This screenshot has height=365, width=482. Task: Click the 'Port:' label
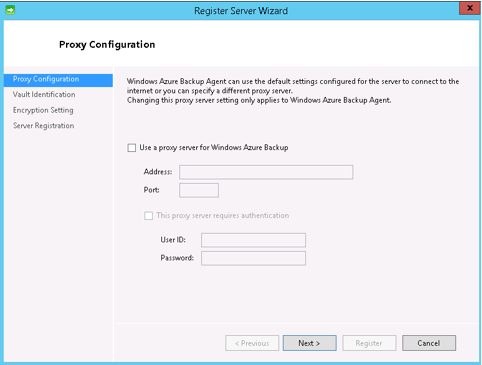[152, 190]
